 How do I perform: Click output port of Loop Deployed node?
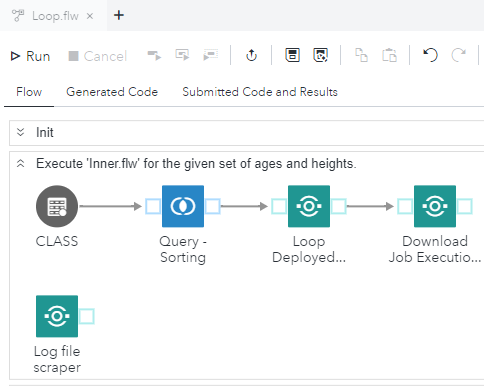[339, 206]
